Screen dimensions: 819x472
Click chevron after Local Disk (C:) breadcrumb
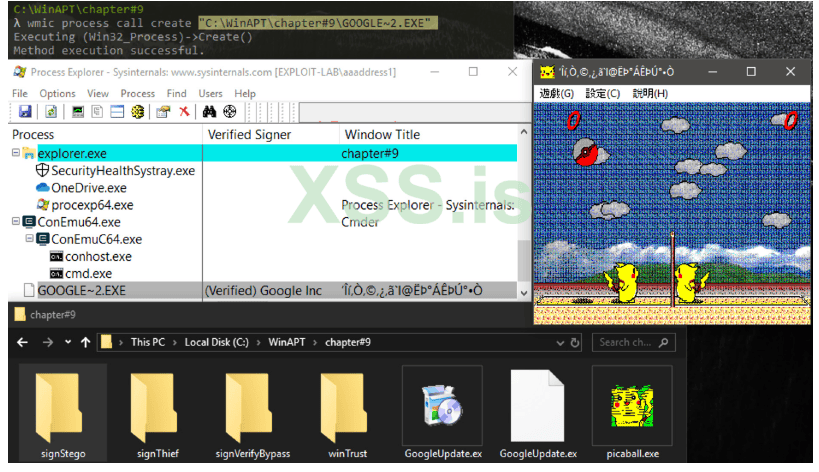point(259,343)
